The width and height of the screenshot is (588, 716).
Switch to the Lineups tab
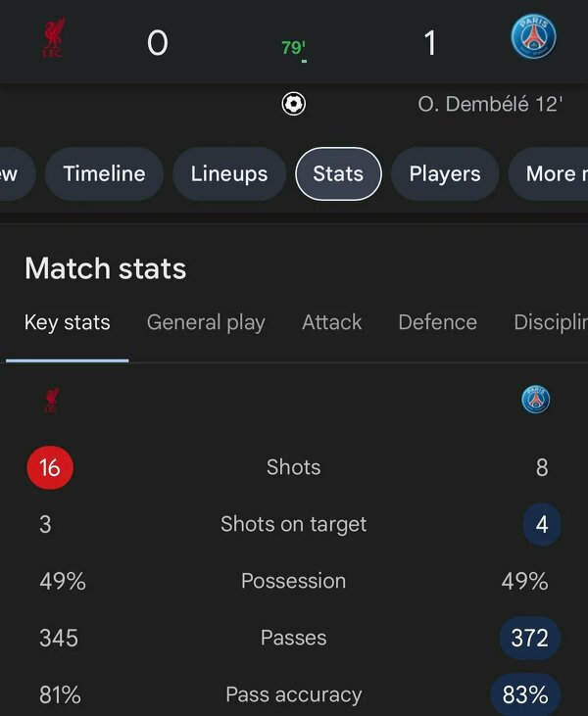(229, 174)
